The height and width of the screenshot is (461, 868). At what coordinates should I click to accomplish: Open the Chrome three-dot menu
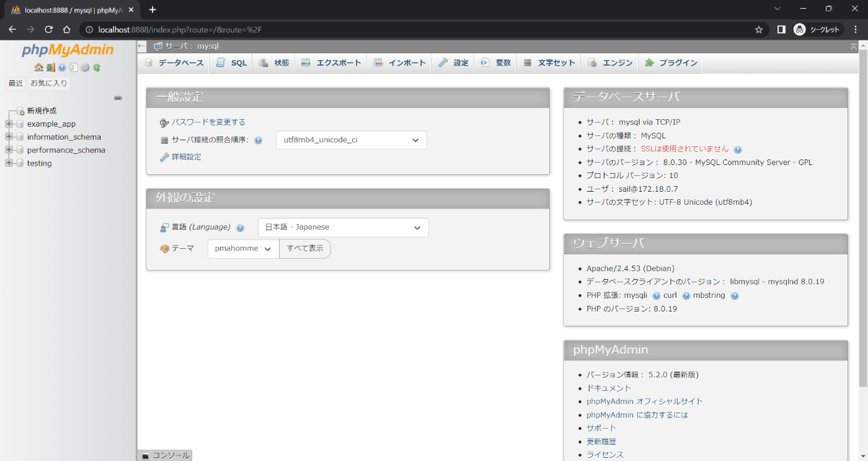coord(856,29)
